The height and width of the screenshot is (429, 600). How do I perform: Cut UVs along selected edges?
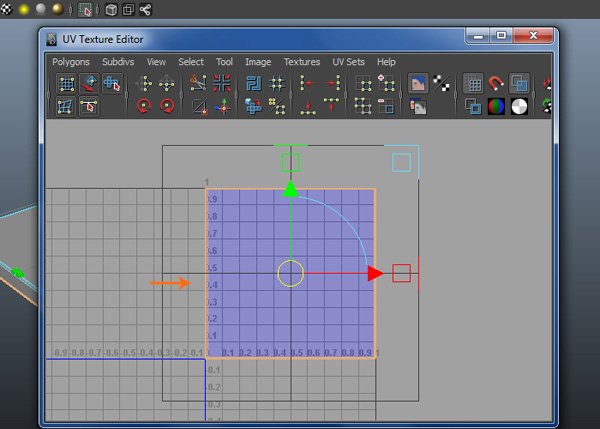point(199,83)
